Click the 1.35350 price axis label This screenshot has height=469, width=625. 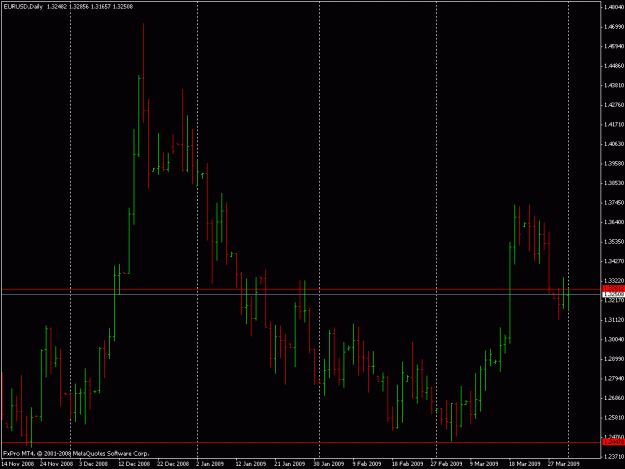point(614,241)
